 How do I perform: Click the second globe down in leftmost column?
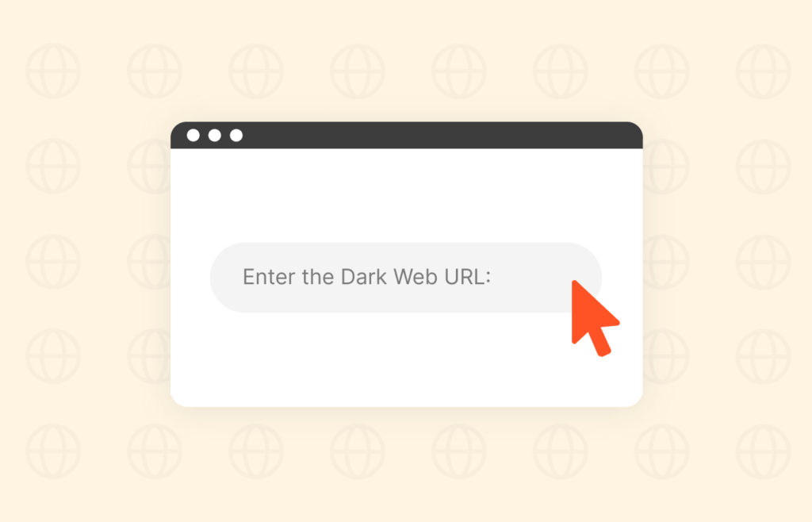click(53, 167)
